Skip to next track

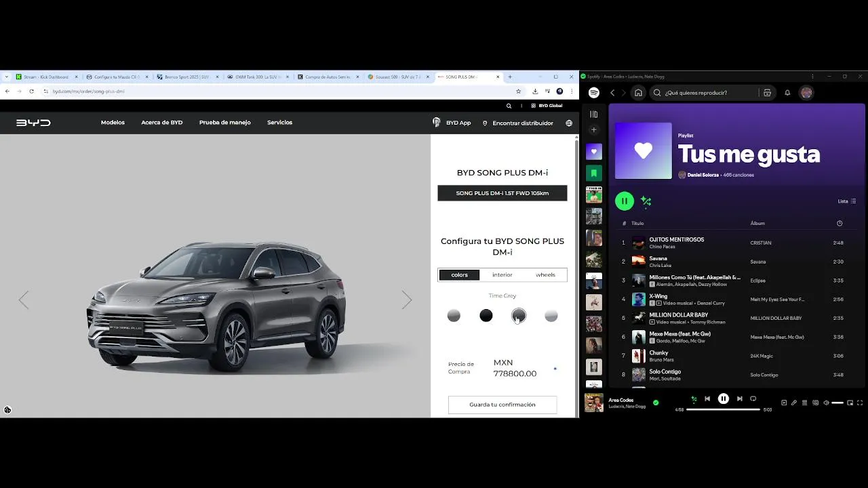click(x=739, y=399)
